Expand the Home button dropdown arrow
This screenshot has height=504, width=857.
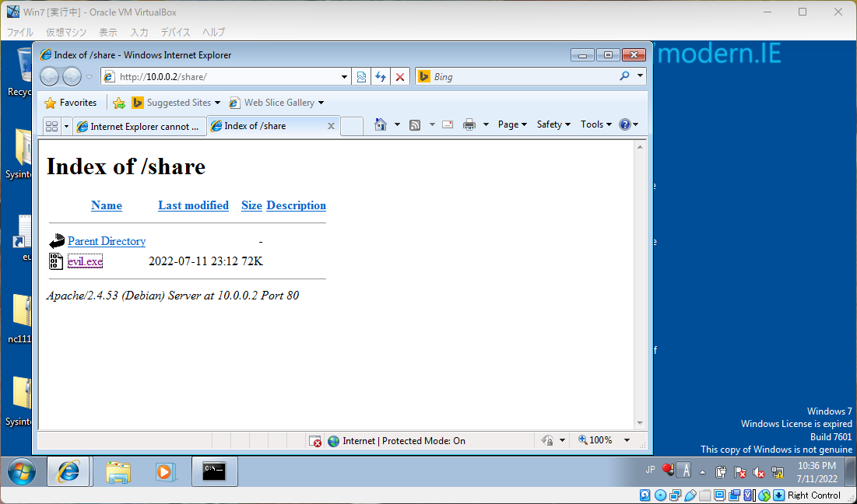pyautogui.click(x=397, y=124)
